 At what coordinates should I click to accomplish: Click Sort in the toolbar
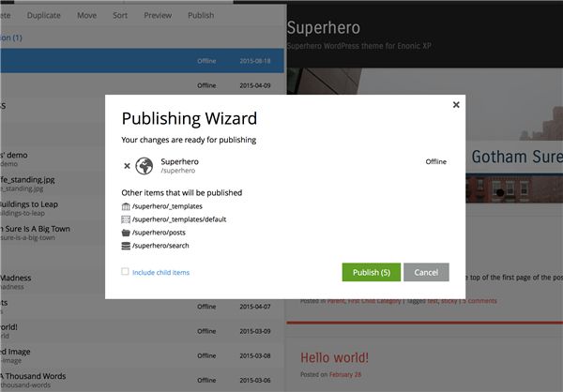(x=120, y=15)
